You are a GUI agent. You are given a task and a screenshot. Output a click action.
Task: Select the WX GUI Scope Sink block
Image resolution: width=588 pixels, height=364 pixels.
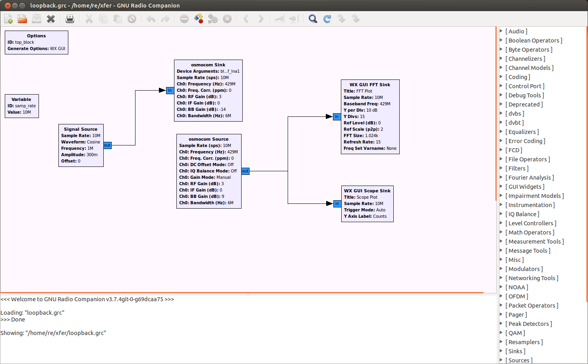pyautogui.click(x=367, y=204)
